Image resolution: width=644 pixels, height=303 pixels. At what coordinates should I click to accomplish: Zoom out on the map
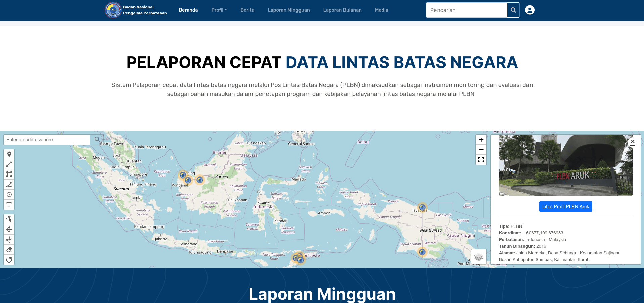coord(481,150)
